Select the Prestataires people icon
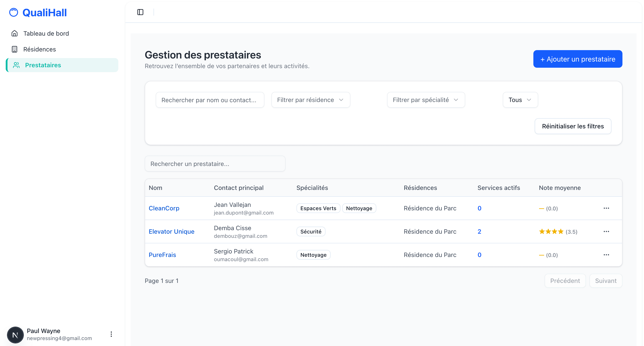Viewport: 644px width, 346px height. coord(16,65)
